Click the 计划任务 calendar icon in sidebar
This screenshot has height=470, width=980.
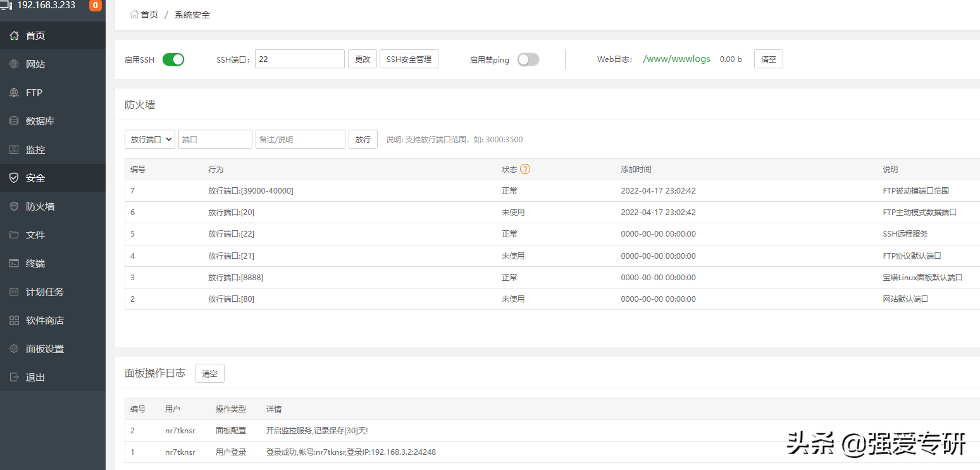point(14,292)
